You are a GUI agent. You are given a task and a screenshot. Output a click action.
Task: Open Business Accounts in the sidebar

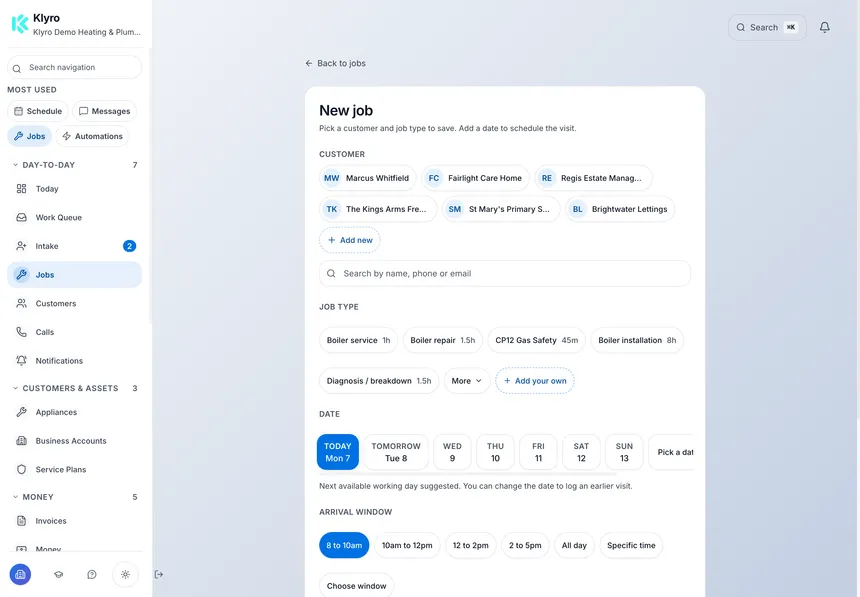(x=75, y=441)
